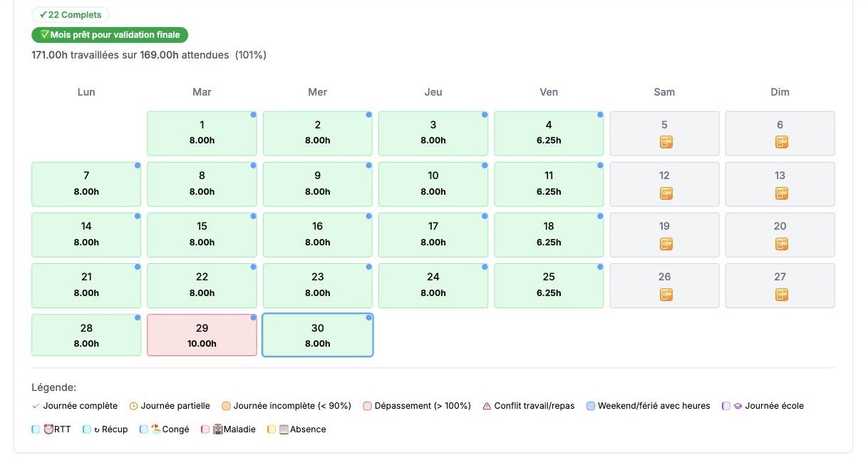The image size is (868, 458).
Task: Click the Journée incomplète orange swatch
Action: (226, 406)
